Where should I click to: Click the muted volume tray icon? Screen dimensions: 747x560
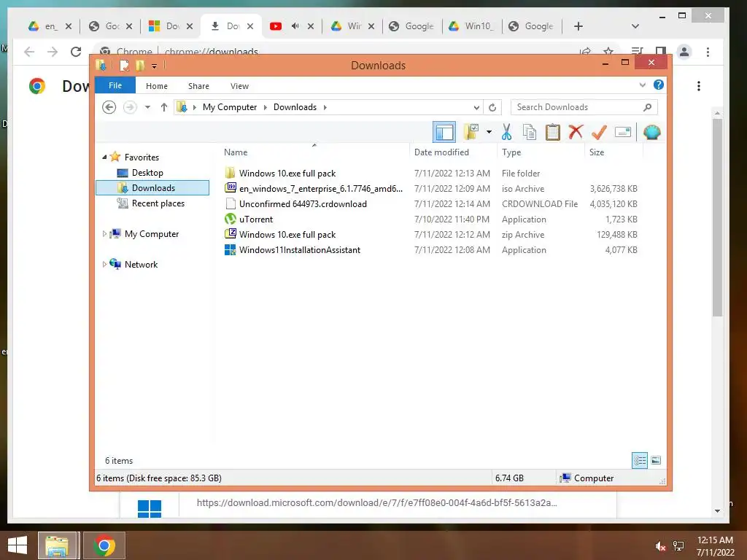[659, 546]
